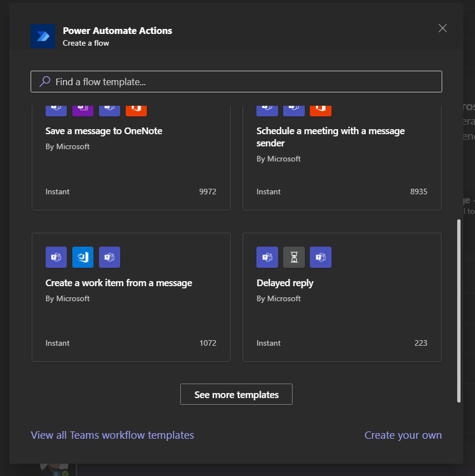Close the Power Automate Actions dialog
Viewport: 475px width, 476px height.
coord(443,28)
